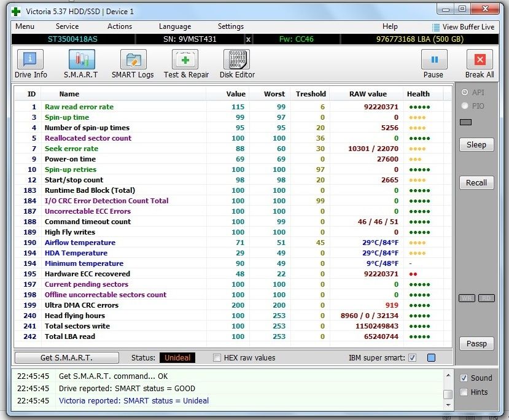
Task: Select the Total LBA read row
Action: point(233,336)
